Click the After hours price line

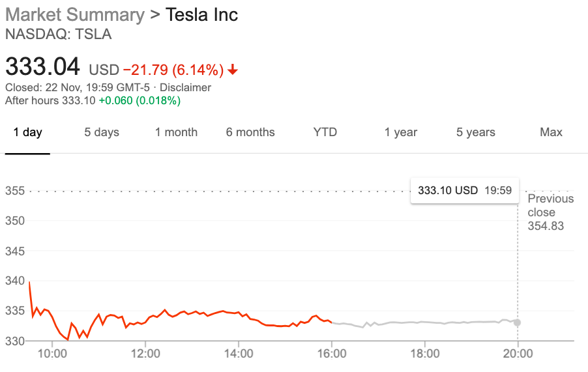click(93, 100)
